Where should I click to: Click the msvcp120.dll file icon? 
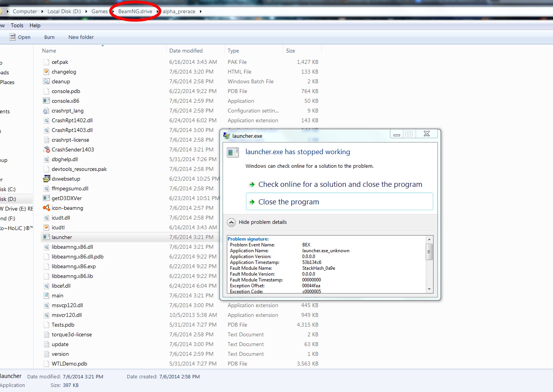click(x=46, y=305)
